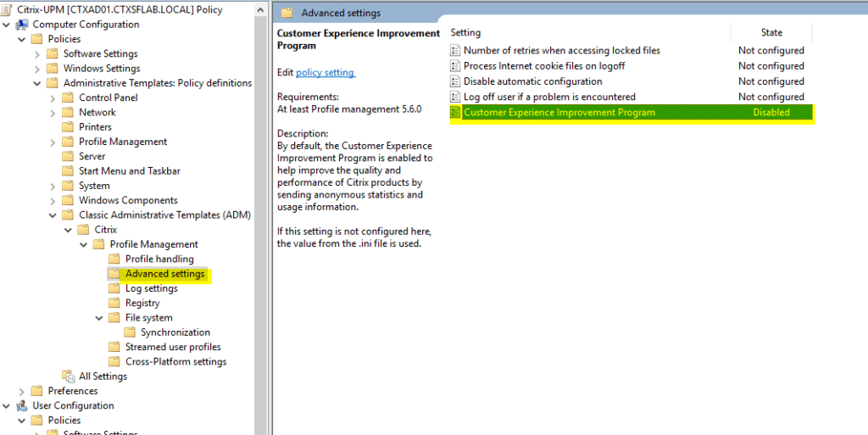The image size is (868, 435).
Task: Click the policy icon beside Disable automatic configuration
Action: 455,81
